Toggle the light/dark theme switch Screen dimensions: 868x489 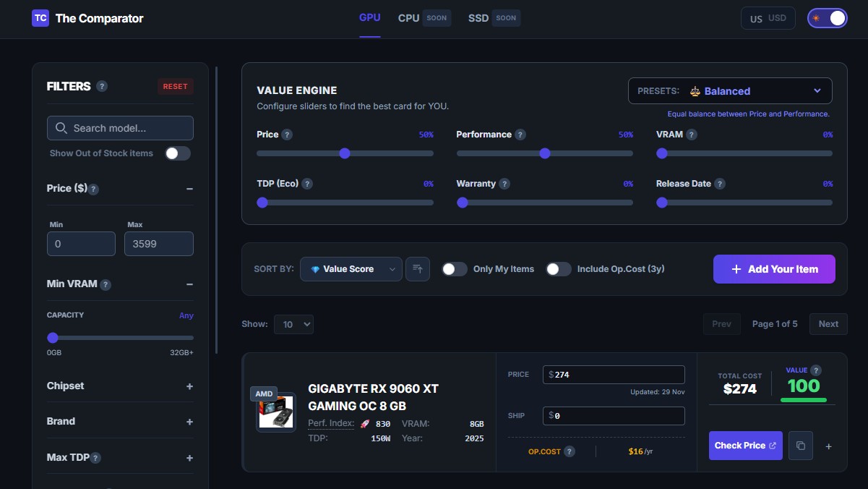pyautogui.click(x=827, y=18)
